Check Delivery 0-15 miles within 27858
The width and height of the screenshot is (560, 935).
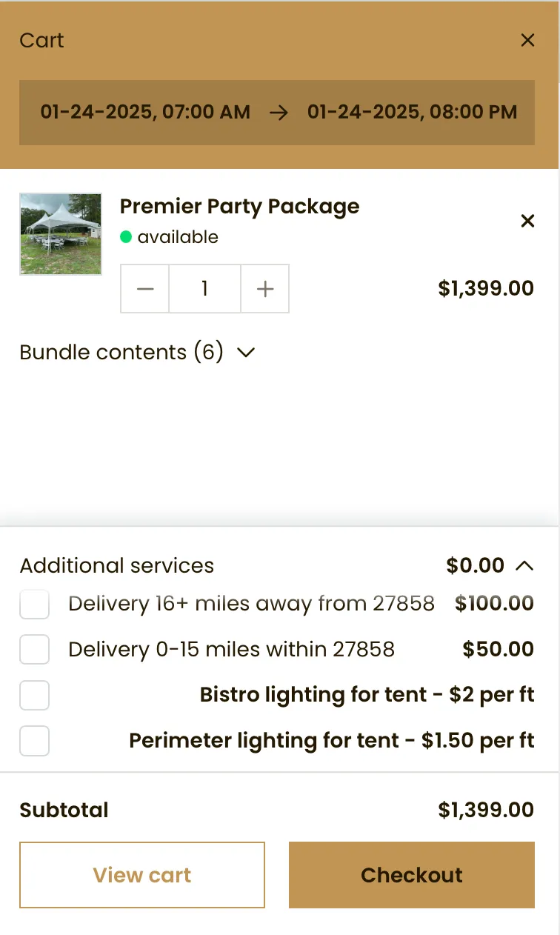click(34, 650)
